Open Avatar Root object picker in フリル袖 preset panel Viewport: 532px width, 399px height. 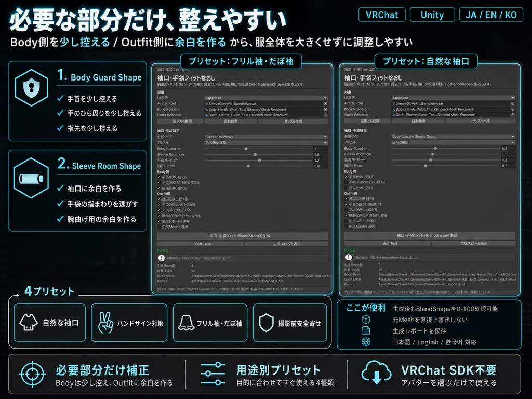click(325, 104)
